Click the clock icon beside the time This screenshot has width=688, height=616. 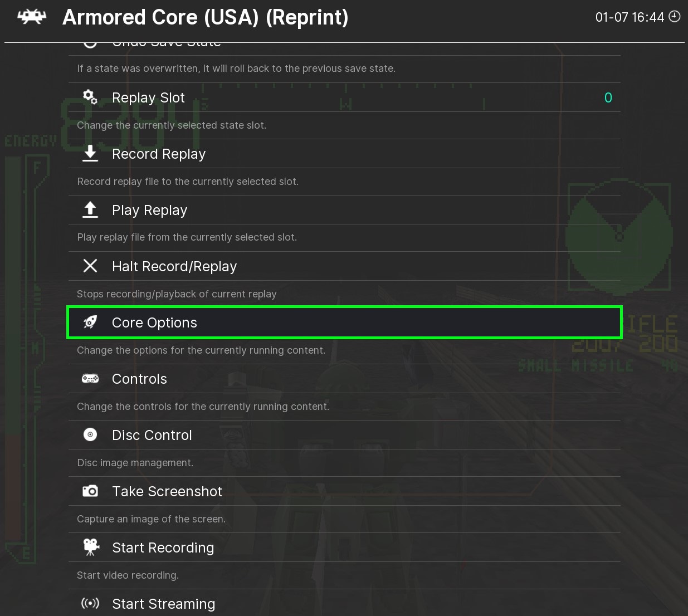pos(675,17)
